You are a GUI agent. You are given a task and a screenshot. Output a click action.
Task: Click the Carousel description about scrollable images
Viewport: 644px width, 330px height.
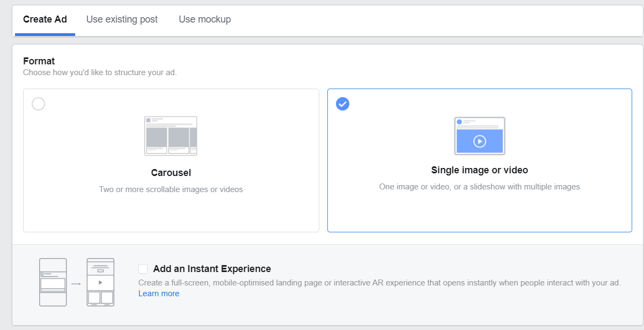click(x=171, y=189)
